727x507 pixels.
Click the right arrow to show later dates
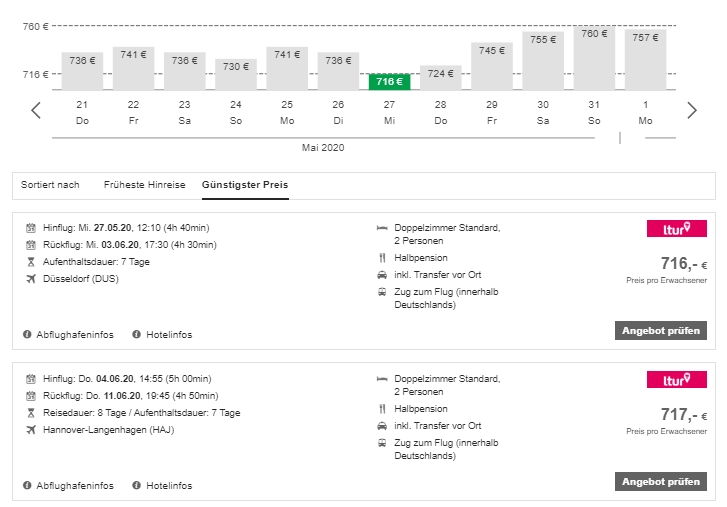(x=691, y=110)
